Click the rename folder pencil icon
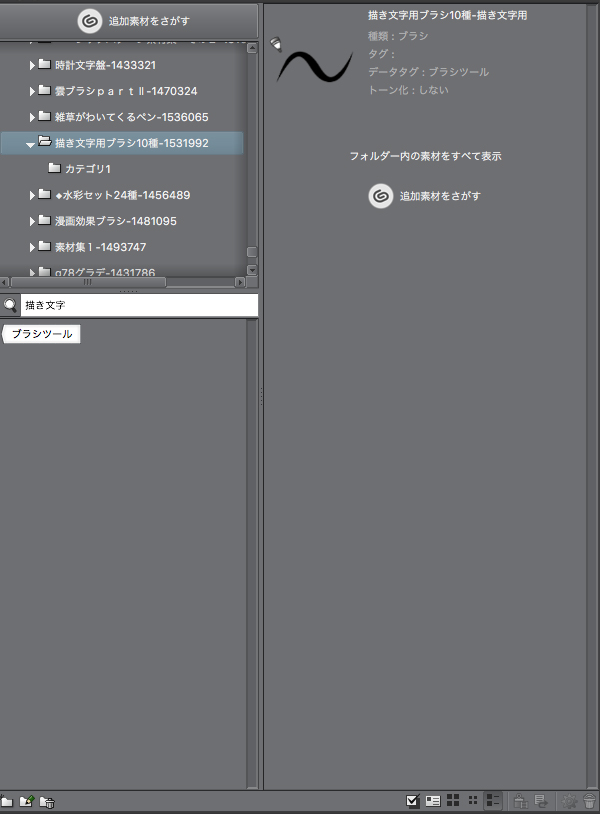This screenshot has height=814, width=600. 26,802
